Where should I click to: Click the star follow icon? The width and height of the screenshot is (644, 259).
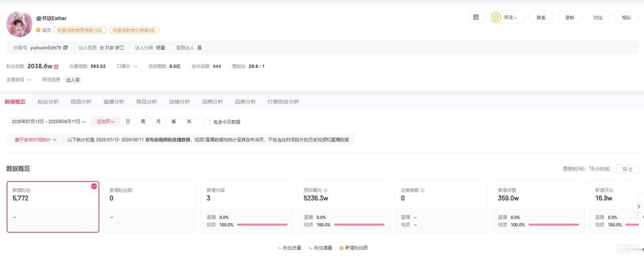pos(496,18)
